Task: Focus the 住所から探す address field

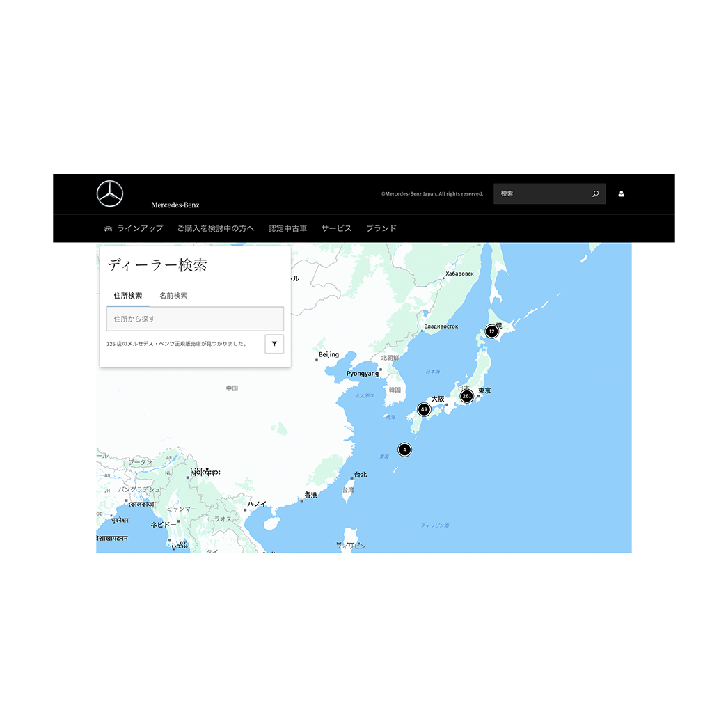Action: point(195,319)
